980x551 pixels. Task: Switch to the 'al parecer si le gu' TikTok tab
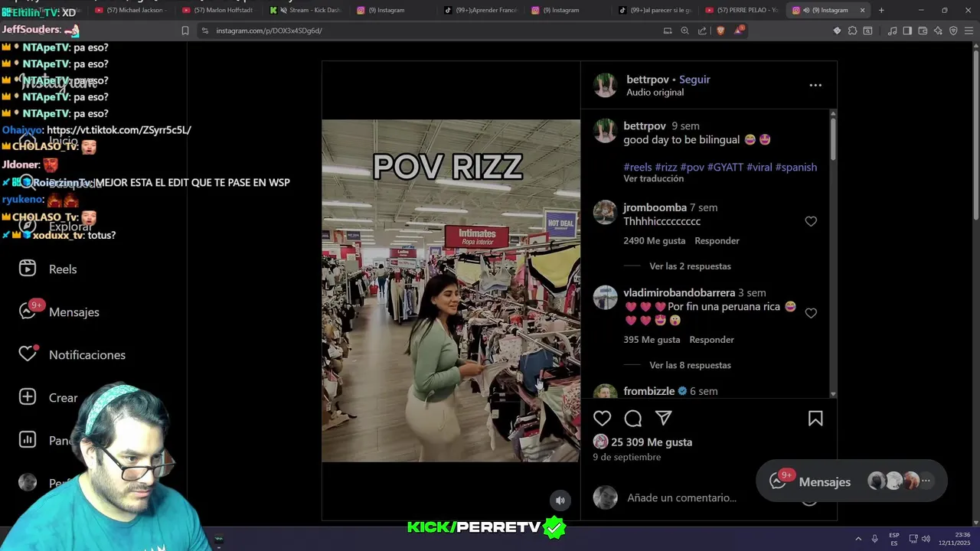pyautogui.click(x=655, y=10)
